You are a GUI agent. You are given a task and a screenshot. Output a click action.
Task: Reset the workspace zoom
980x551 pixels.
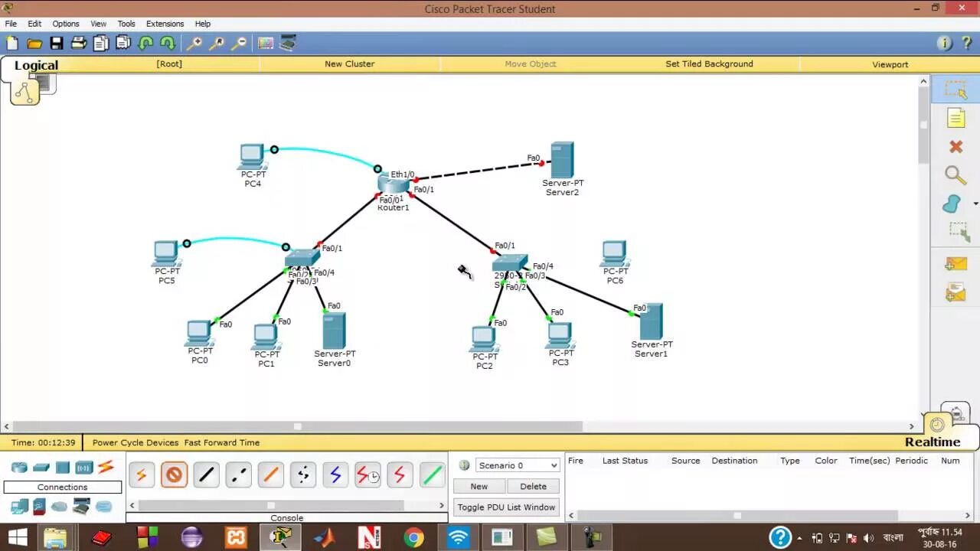click(217, 44)
